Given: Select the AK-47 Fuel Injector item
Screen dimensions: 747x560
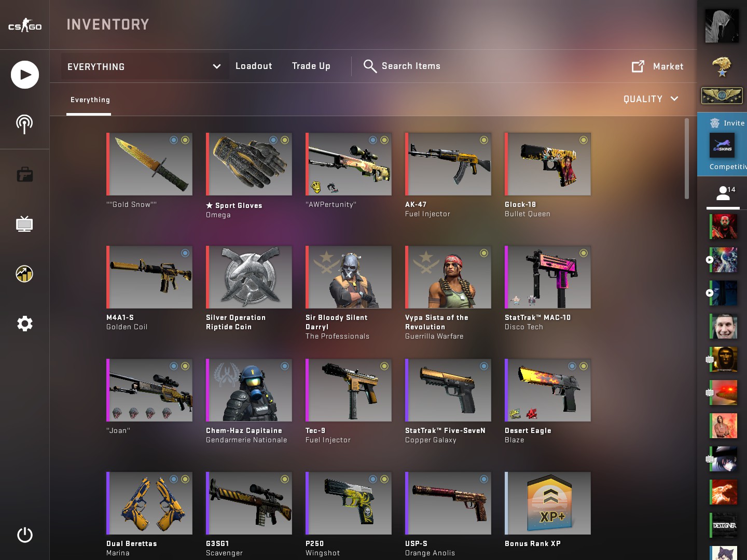Looking at the screenshot, I should click(448, 175).
